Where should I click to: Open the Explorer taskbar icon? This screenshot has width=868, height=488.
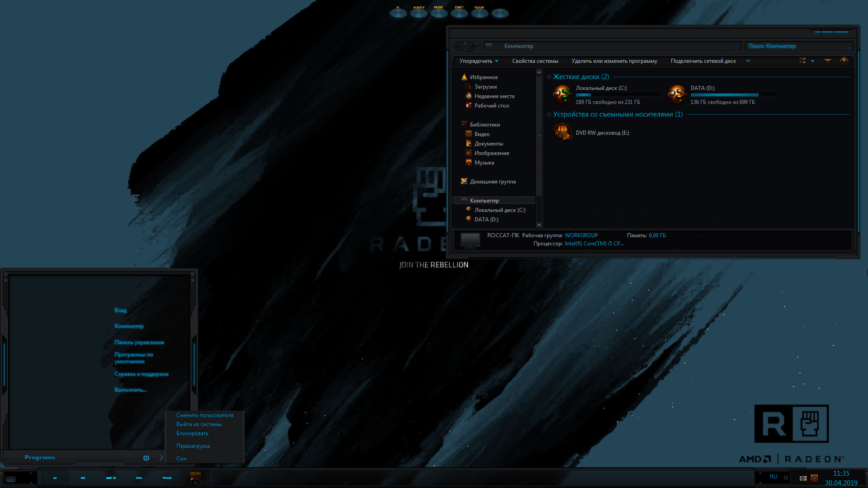[x=195, y=478]
